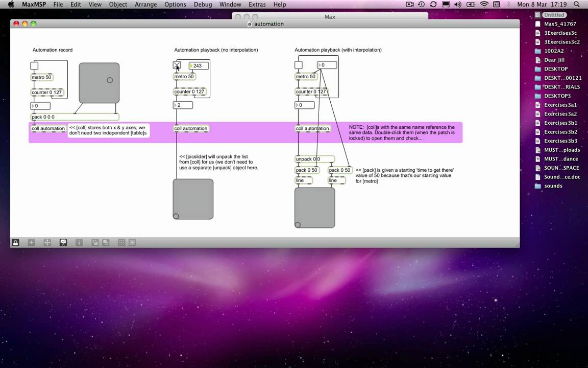Click the date and time in menu bar
Viewport: 588px width, 368px height.
coord(542,5)
